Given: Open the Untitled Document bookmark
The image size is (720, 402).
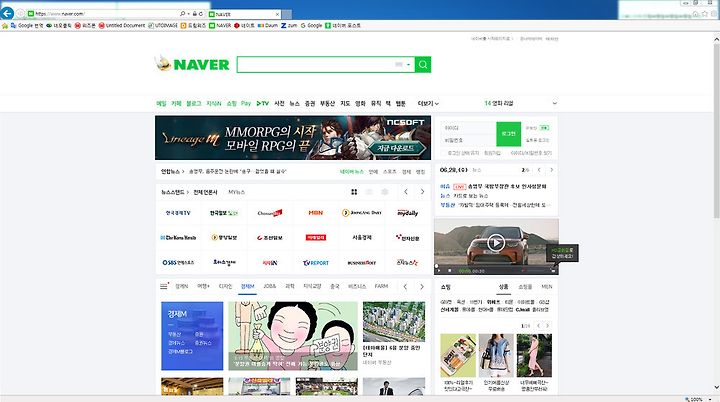Looking at the screenshot, I should pyautogui.click(x=122, y=26).
